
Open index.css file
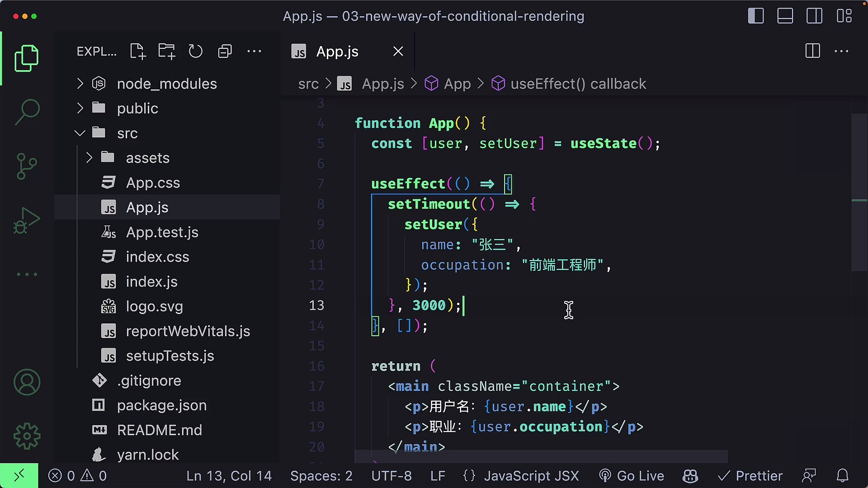pos(167,257)
